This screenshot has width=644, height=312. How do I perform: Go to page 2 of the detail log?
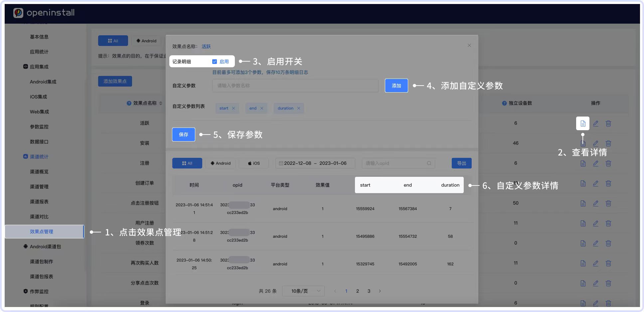coord(358,291)
